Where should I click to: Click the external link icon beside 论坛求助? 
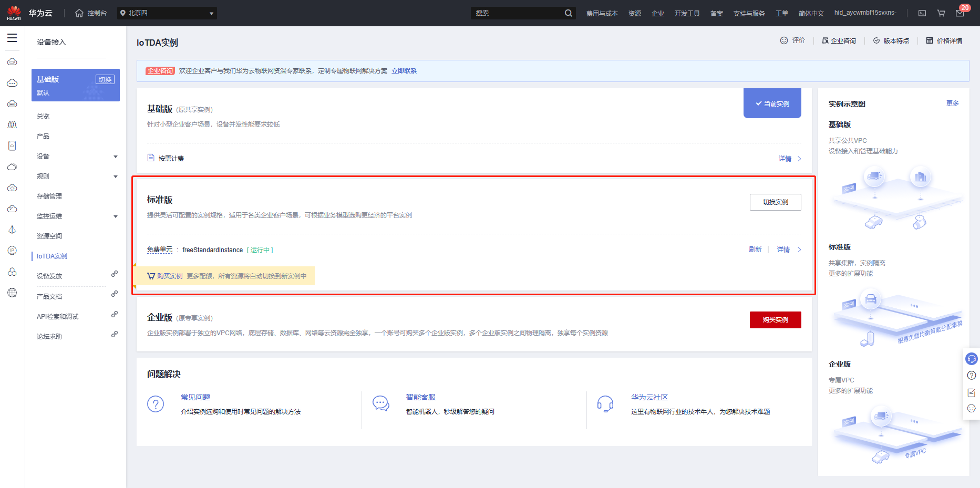(x=115, y=334)
